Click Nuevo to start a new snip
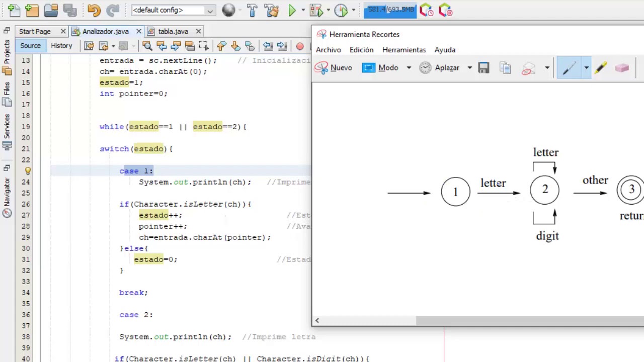Screen dimensions: 644x362 pos(334,68)
